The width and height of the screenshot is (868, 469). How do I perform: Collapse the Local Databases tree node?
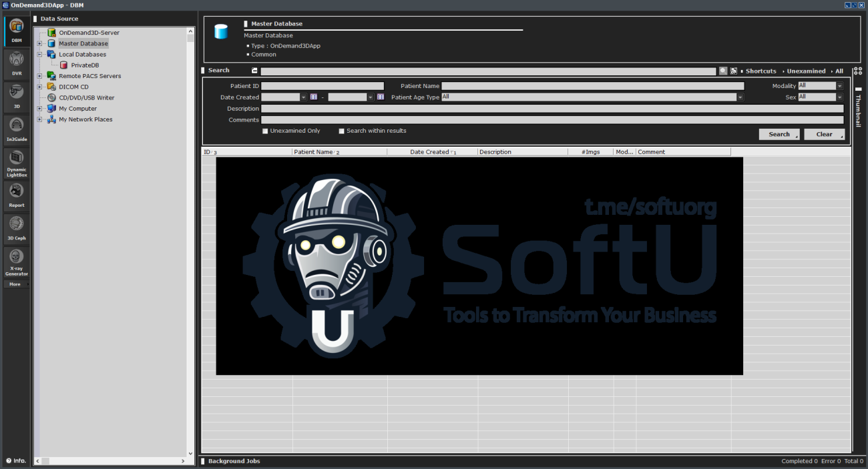pos(39,54)
